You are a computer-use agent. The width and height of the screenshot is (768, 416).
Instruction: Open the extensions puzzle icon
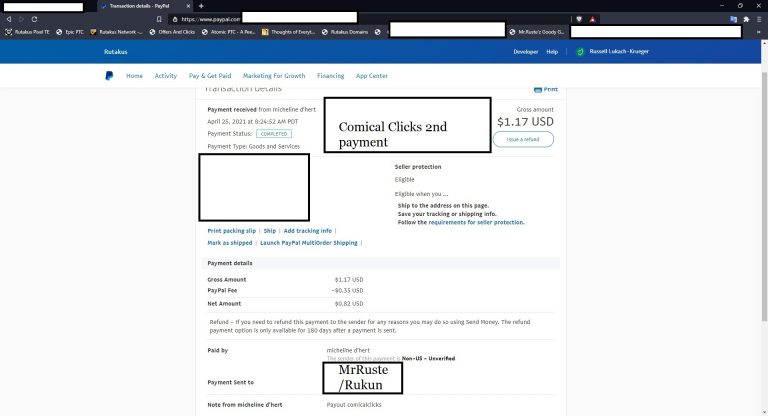(746, 19)
